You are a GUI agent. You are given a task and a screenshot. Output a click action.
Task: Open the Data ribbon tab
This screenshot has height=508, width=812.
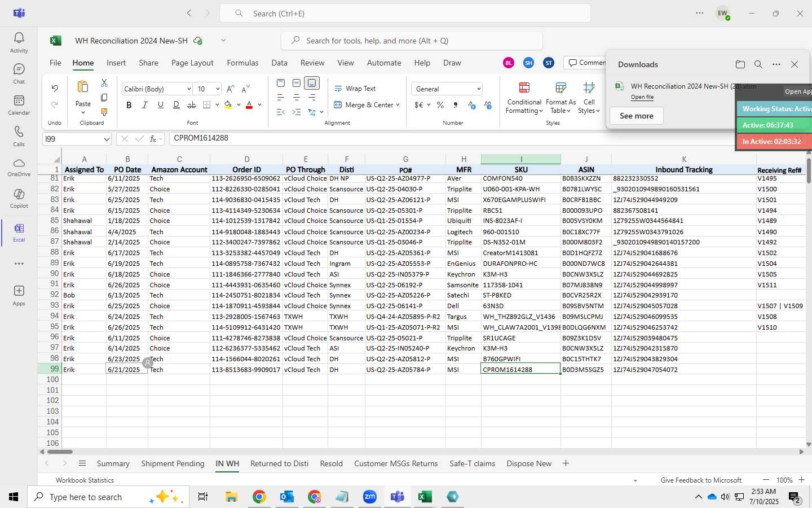tap(279, 63)
